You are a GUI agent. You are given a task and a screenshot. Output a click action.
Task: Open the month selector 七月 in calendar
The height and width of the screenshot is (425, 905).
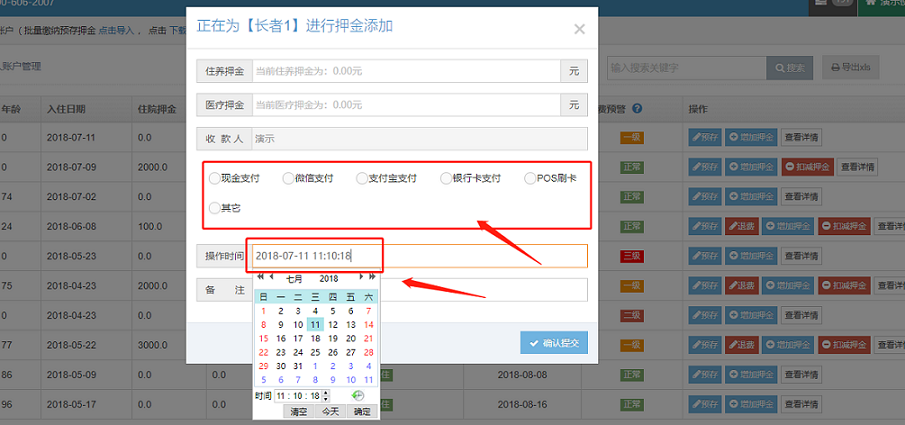click(294, 278)
